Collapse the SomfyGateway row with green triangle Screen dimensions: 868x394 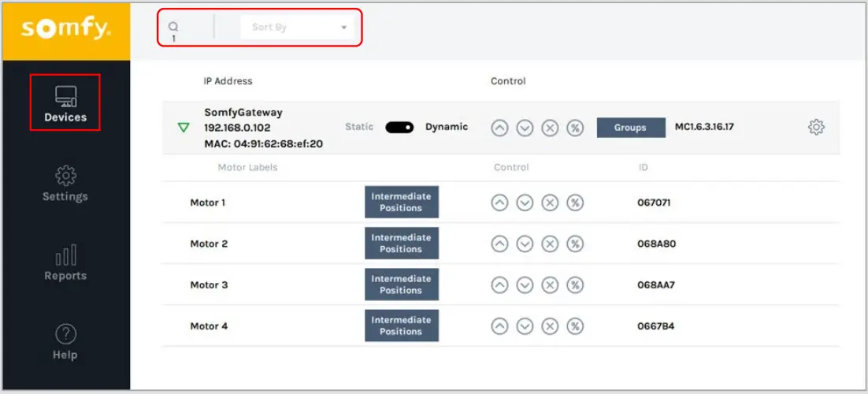click(184, 128)
